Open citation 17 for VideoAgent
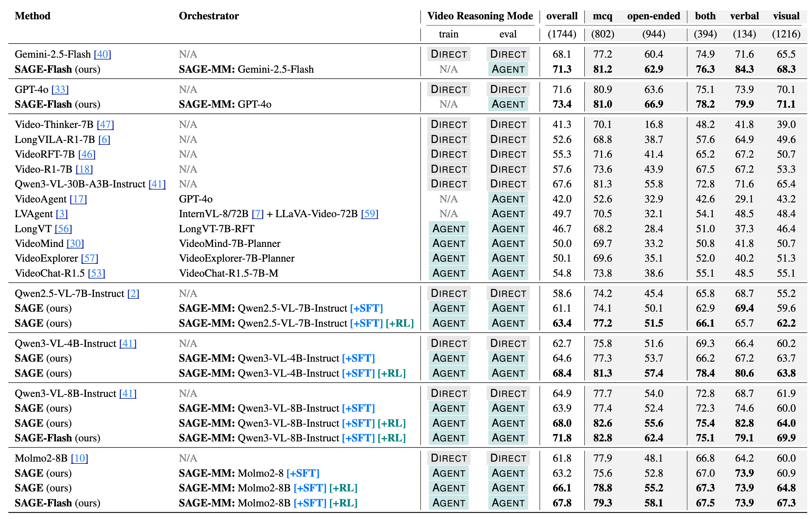Screen dimensions: 812x519 point(79,199)
